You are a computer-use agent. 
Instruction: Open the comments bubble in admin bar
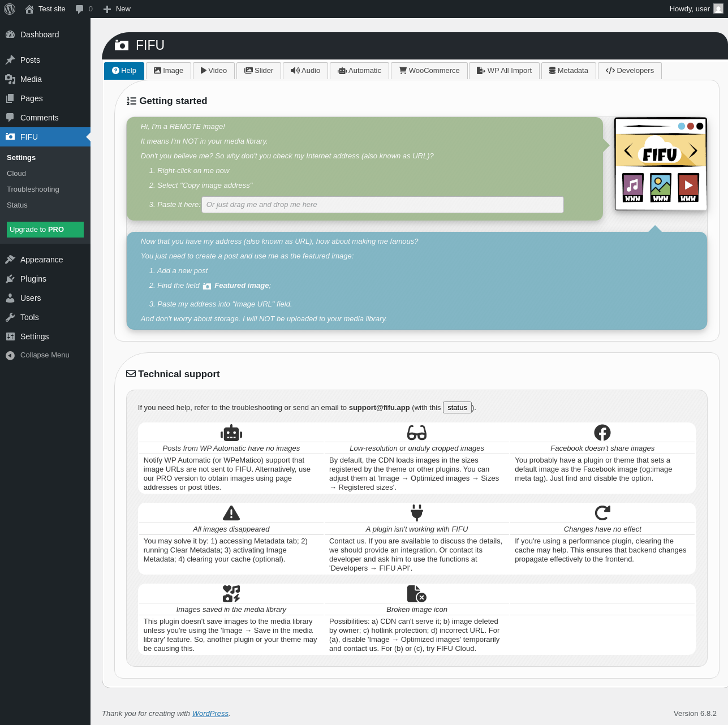pos(84,9)
